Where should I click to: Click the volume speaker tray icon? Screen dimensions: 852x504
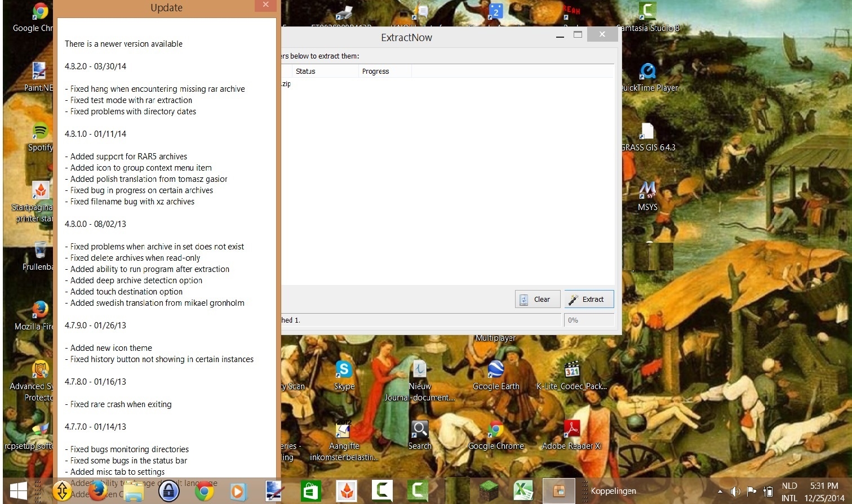(x=735, y=492)
